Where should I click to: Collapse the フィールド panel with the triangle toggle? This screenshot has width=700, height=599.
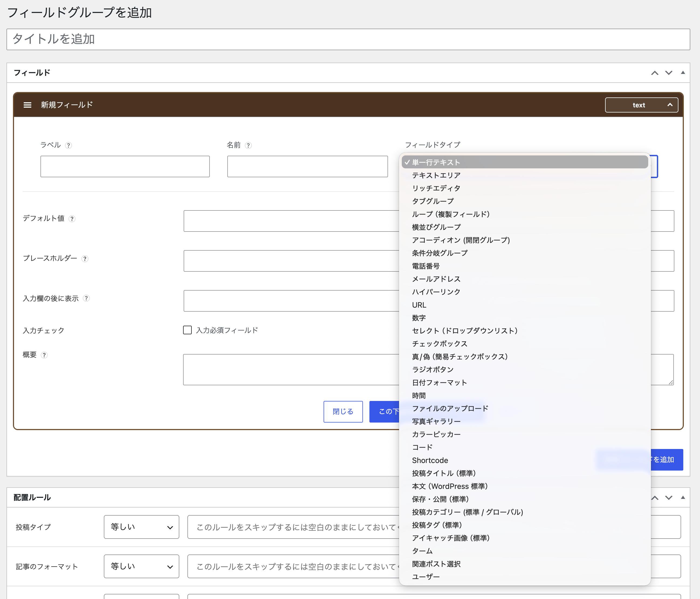click(x=683, y=72)
